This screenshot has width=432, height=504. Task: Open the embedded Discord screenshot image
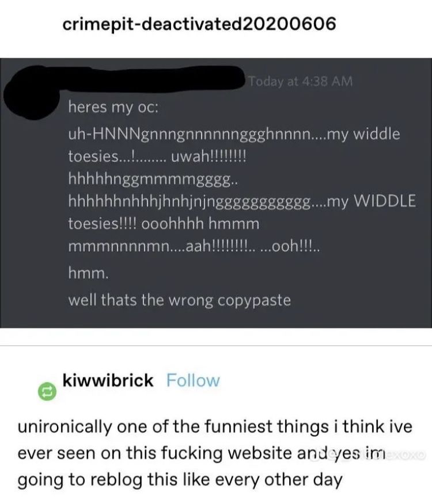pos(216,193)
